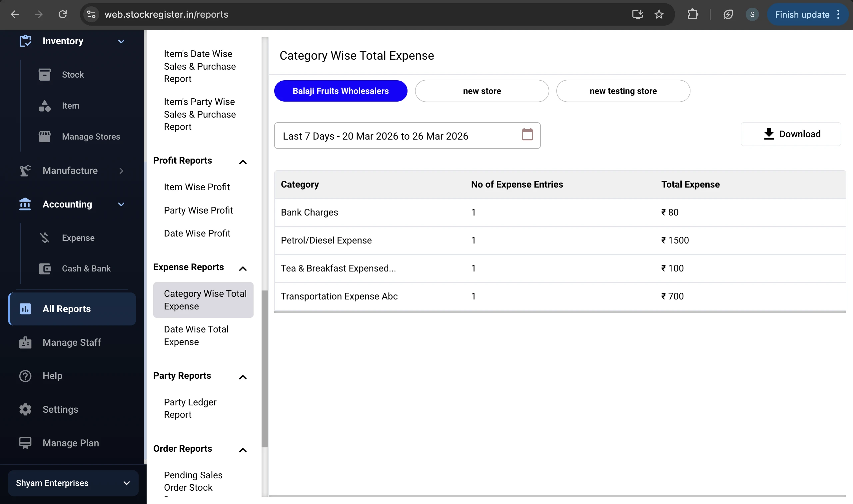
Task: Click the Help question-mark icon
Action: (x=25, y=376)
